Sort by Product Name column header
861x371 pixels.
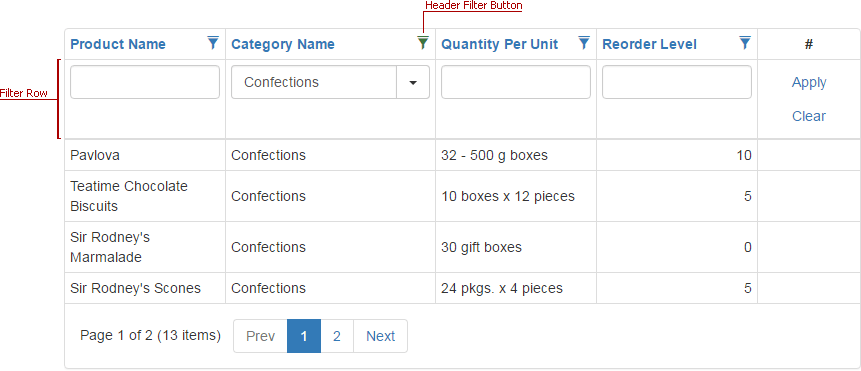tap(118, 44)
